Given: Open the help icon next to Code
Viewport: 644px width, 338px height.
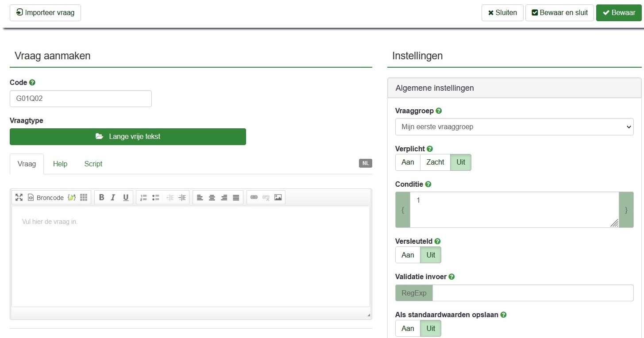Looking at the screenshot, I should click(x=32, y=83).
